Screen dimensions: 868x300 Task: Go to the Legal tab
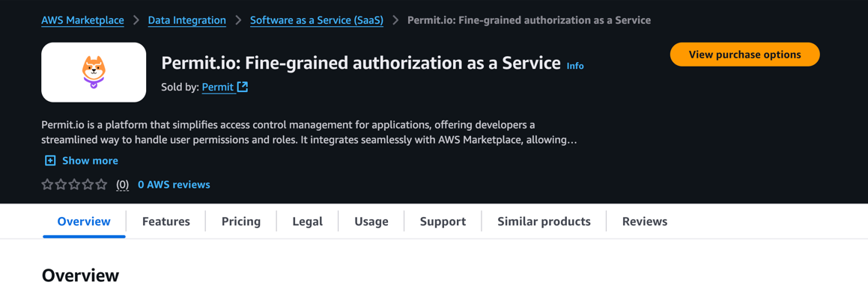click(x=308, y=221)
